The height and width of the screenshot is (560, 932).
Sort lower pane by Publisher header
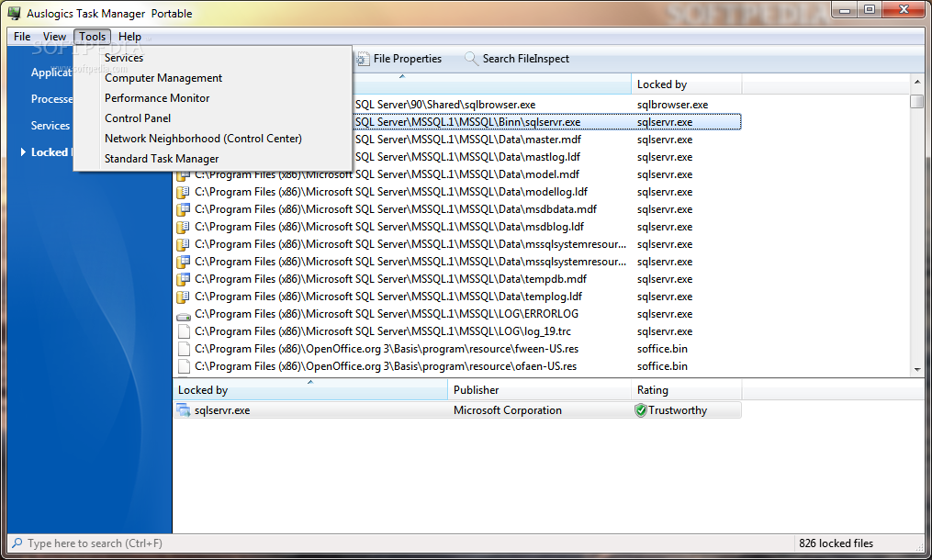[539, 390]
